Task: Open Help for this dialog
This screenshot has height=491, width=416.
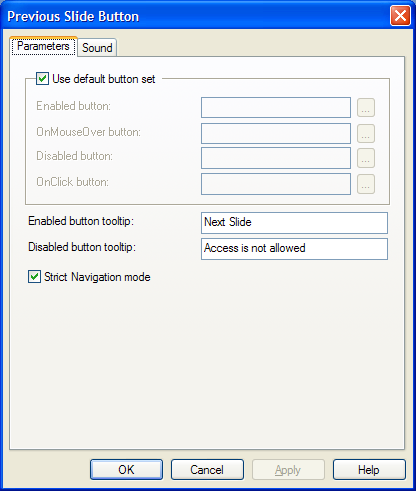Action: tap(369, 469)
